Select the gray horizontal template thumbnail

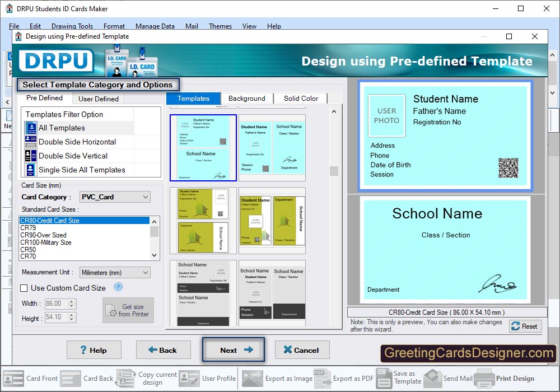pyautogui.click(x=203, y=293)
